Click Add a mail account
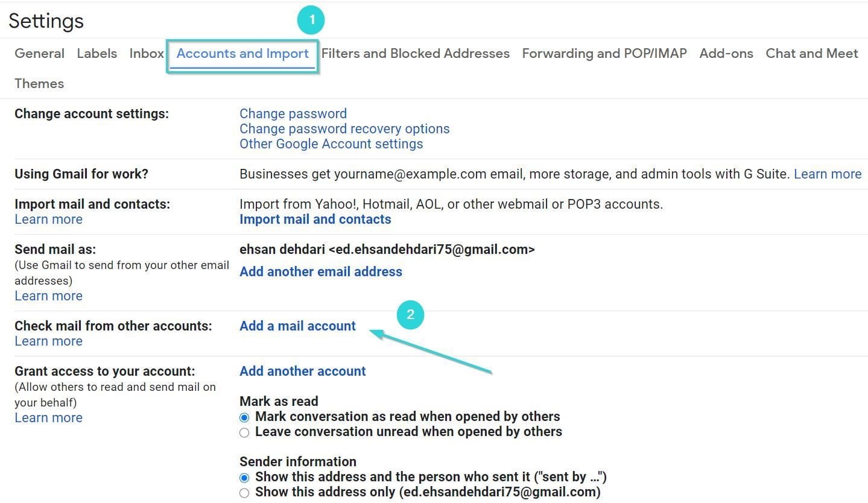Viewport: 868px width, 503px height. coord(297,326)
